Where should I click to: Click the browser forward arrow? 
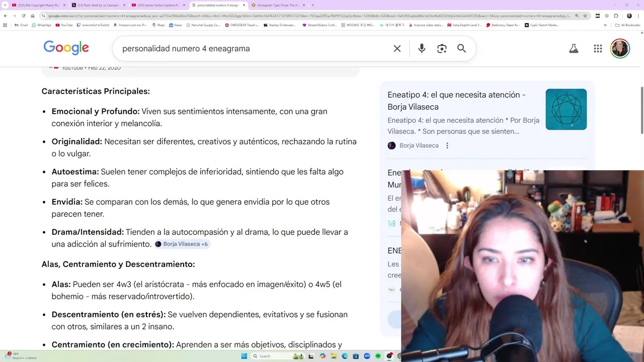tap(15, 16)
